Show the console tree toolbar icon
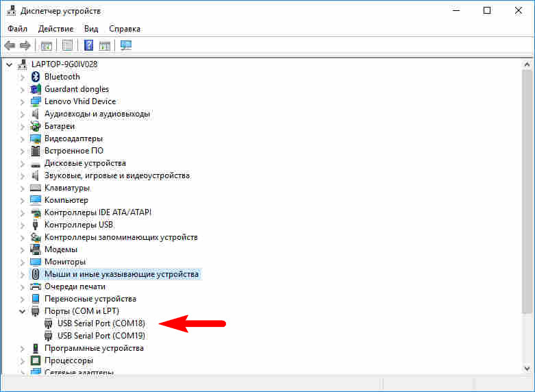This screenshot has width=535, height=392. (46, 45)
